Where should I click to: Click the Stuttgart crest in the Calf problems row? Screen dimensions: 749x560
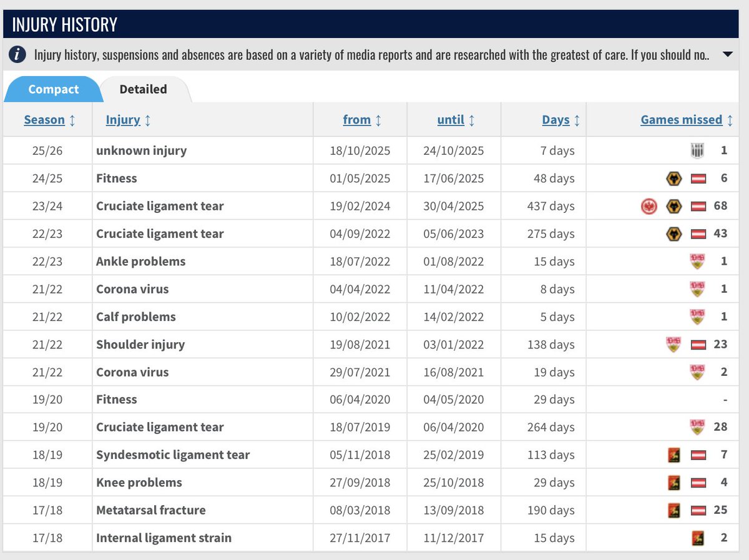click(698, 317)
